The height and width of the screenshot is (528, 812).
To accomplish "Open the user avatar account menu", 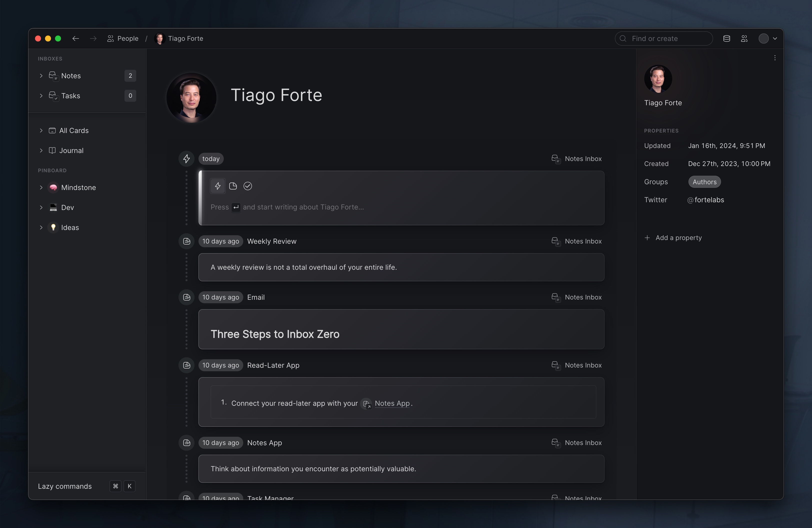I will (x=768, y=38).
